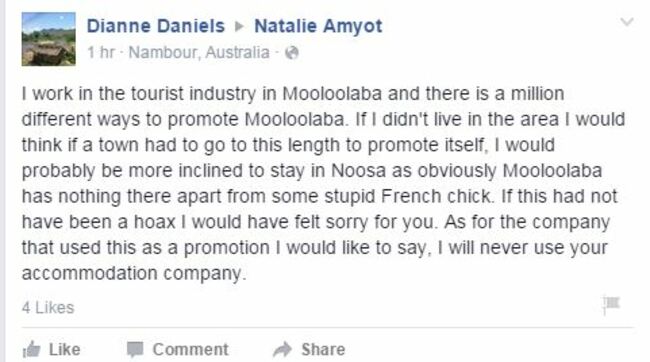Click the word Noosa in the post
The image size is (650, 362).
point(359,170)
